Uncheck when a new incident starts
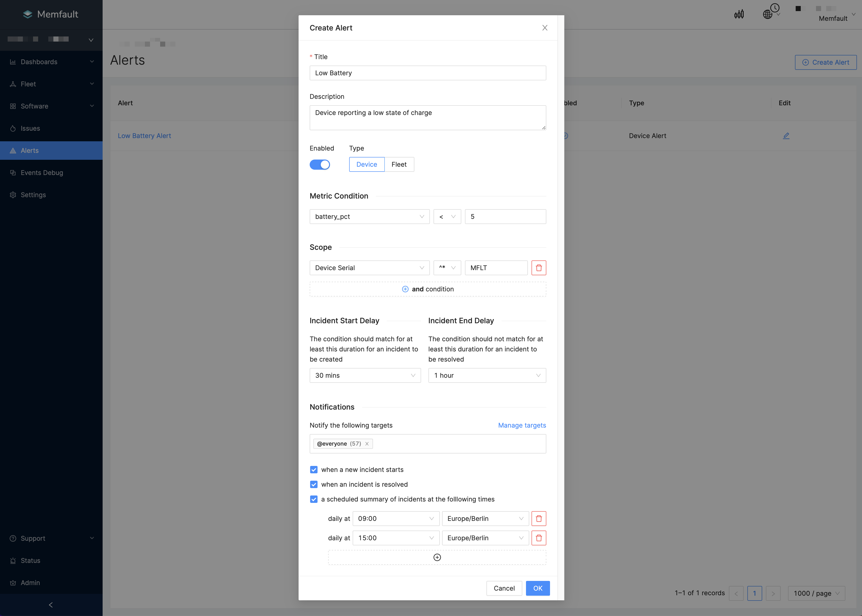This screenshot has height=616, width=862. pos(314,470)
